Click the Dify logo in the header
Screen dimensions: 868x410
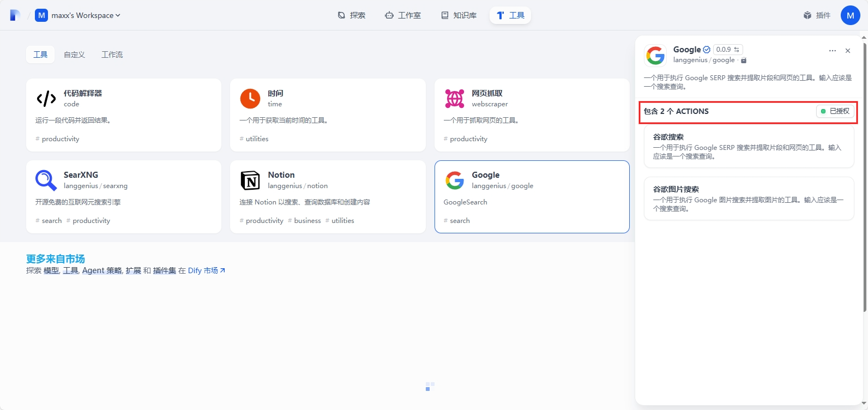pos(15,15)
